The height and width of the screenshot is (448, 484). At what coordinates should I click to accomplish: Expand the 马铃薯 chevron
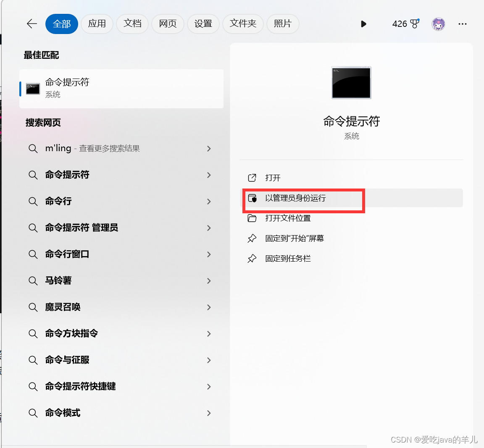pos(209,281)
